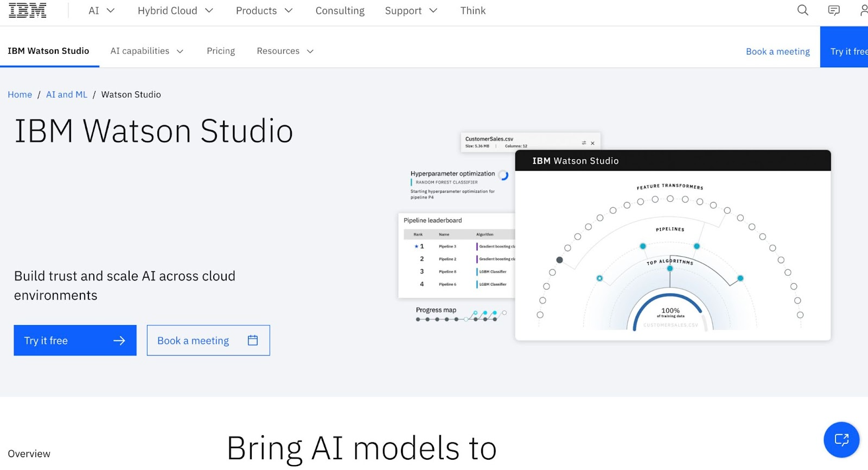Click the user profile icon
This screenshot has width=868, height=470.
[864, 10]
